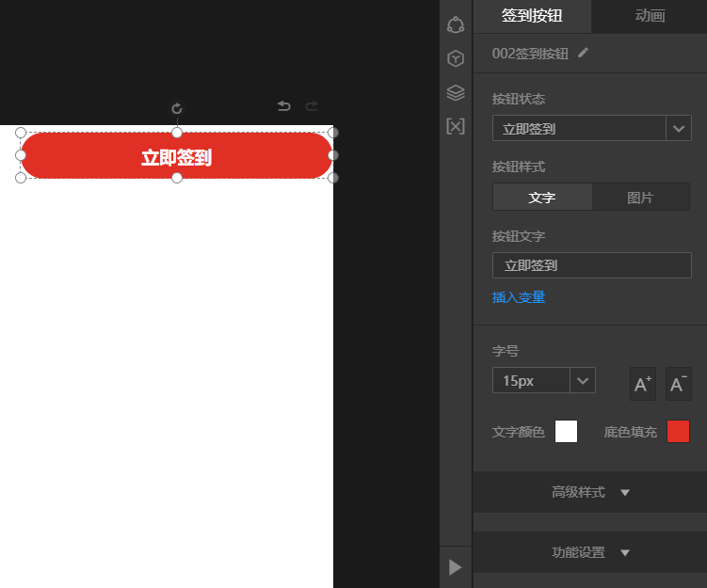Image resolution: width=707 pixels, height=588 pixels.
Task: Click the bottom-center resize handle
Action: pos(177,178)
